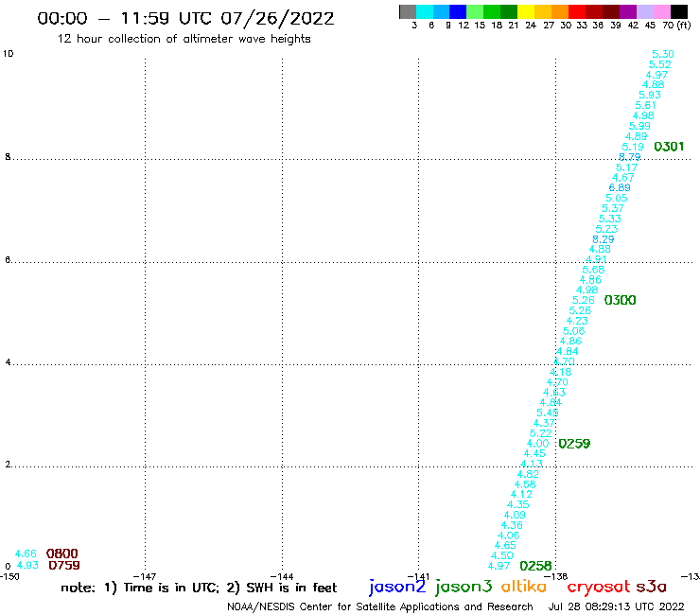
Task: Click the 4.50 wave height value
Action: point(501,555)
